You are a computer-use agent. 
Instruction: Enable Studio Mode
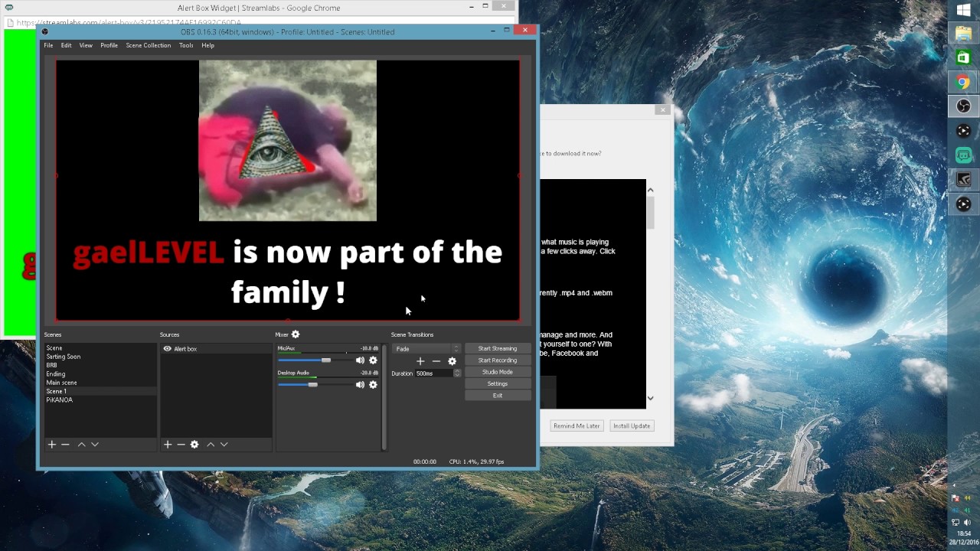click(x=498, y=372)
